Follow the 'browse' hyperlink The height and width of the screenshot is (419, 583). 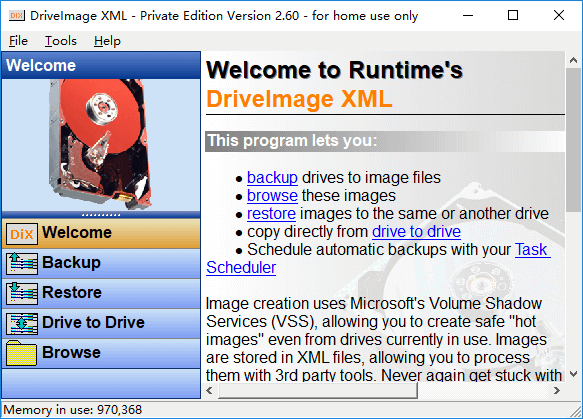[272, 196]
